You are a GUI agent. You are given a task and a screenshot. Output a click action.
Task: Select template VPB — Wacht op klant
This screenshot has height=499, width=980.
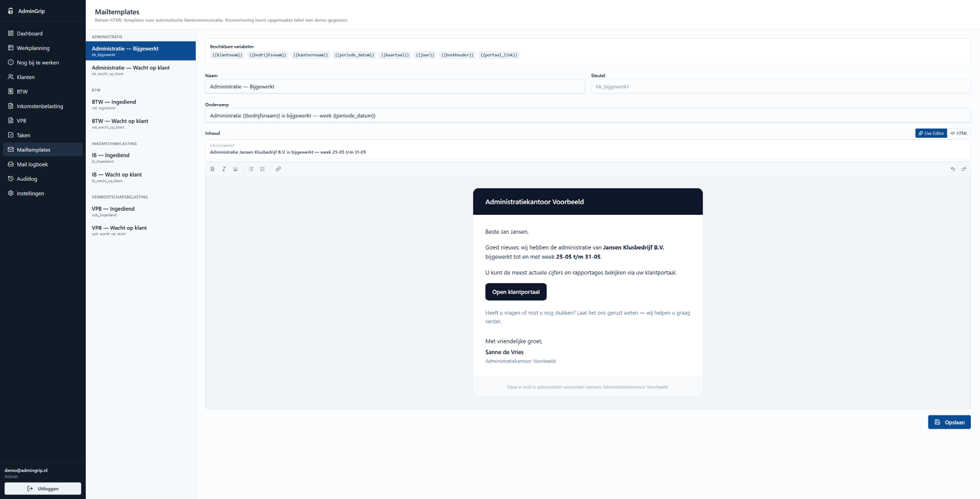[141, 230]
